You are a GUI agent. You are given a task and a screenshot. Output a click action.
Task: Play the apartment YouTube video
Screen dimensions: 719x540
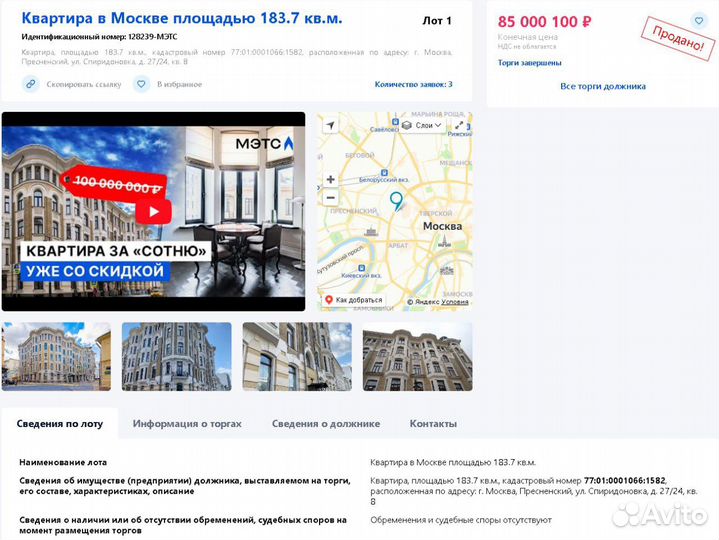(154, 211)
